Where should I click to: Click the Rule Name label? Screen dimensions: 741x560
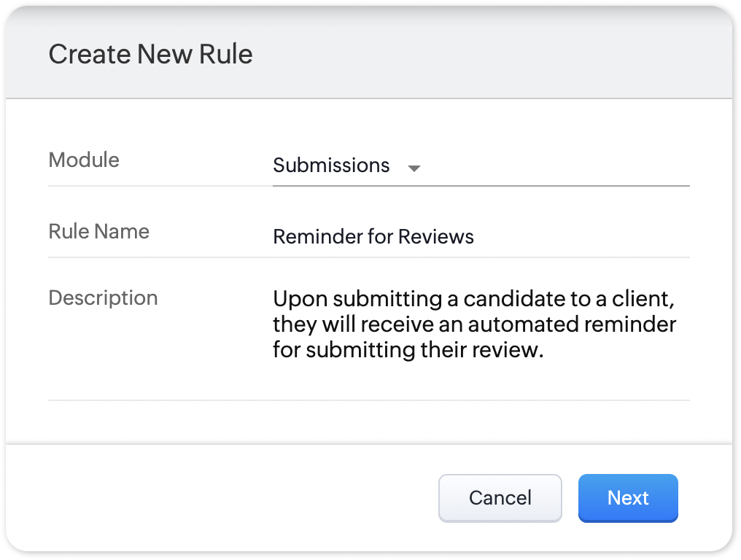[x=98, y=232]
